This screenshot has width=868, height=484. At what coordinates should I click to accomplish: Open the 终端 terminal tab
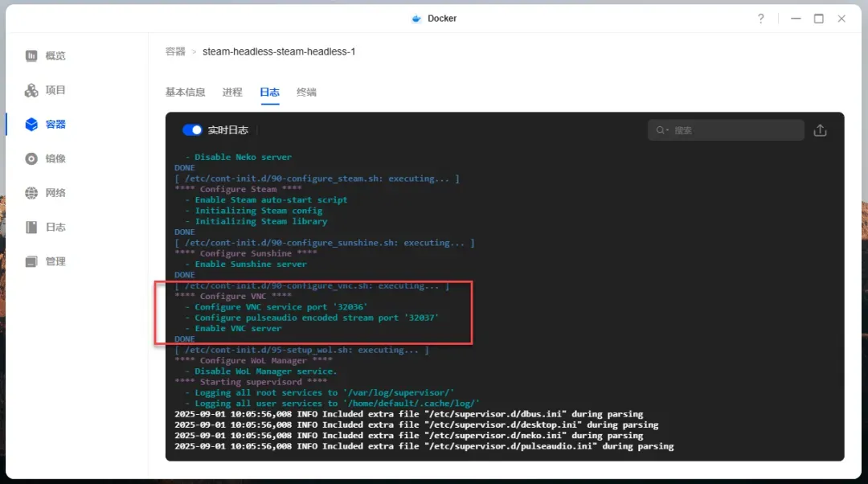[306, 92]
